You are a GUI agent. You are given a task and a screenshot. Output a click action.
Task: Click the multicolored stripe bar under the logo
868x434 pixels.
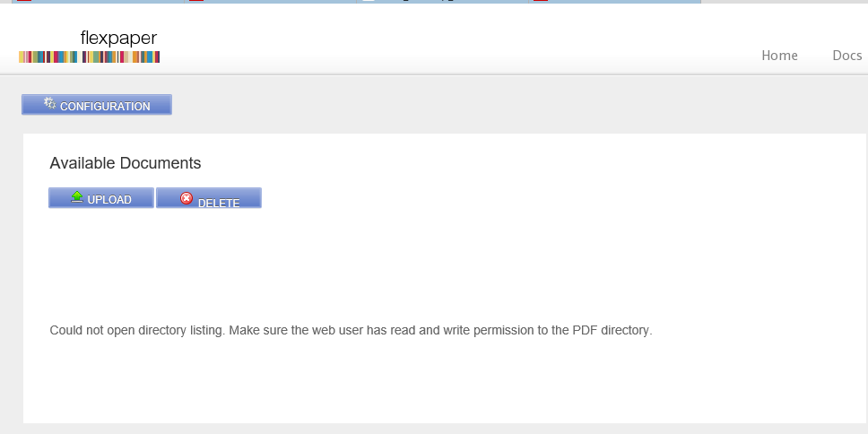tap(89, 56)
